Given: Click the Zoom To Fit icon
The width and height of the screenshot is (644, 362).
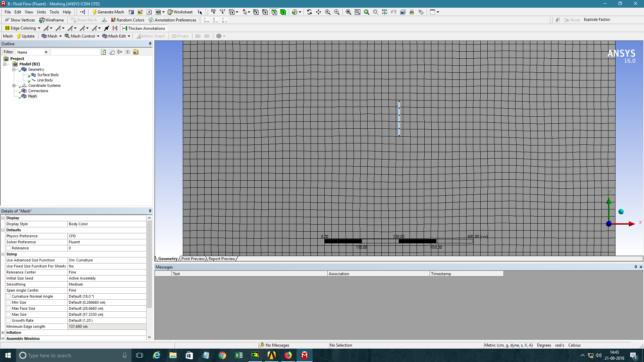Looking at the screenshot, I should [348, 12].
